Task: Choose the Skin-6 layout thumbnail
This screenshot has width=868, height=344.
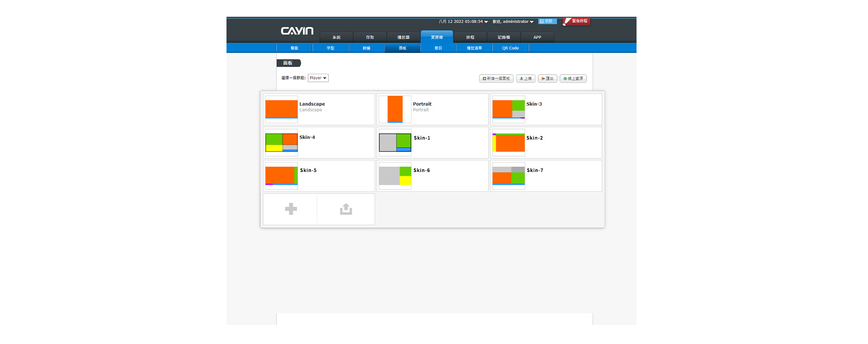Action: click(x=395, y=176)
